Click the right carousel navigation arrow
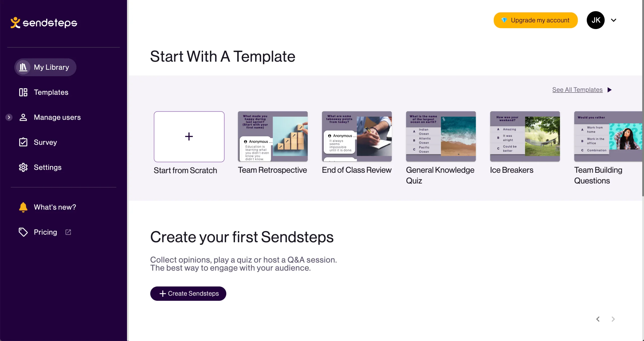The height and width of the screenshot is (341, 644). click(613, 319)
